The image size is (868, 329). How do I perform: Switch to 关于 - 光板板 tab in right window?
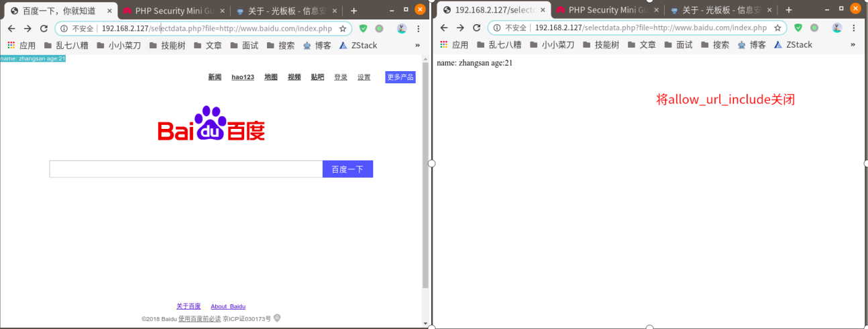pos(720,10)
